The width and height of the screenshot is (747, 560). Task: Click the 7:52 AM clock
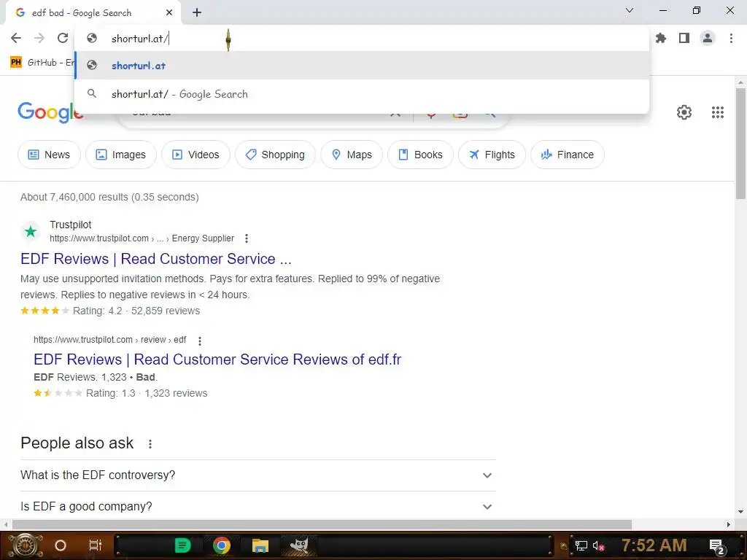(x=654, y=545)
